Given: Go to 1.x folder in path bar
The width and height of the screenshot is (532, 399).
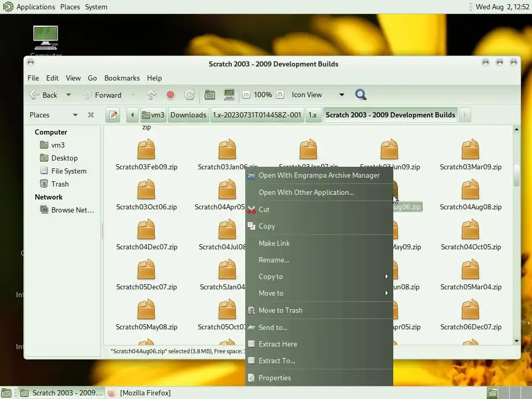Looking at the screenshot, I should 312,115.
